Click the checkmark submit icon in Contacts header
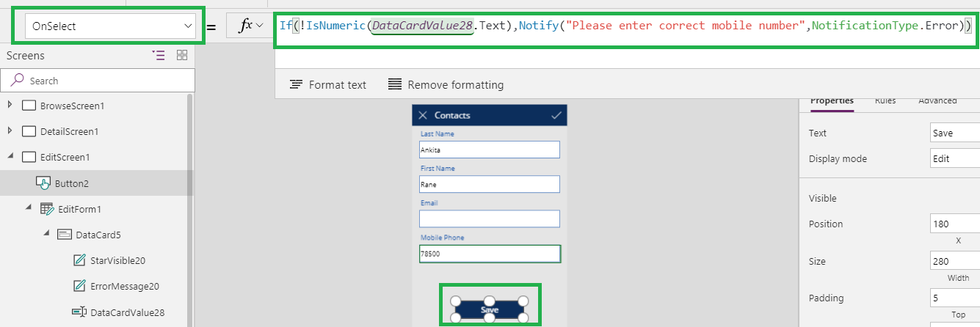The height and width of the screenshot is (327, 980). (556, 115)
